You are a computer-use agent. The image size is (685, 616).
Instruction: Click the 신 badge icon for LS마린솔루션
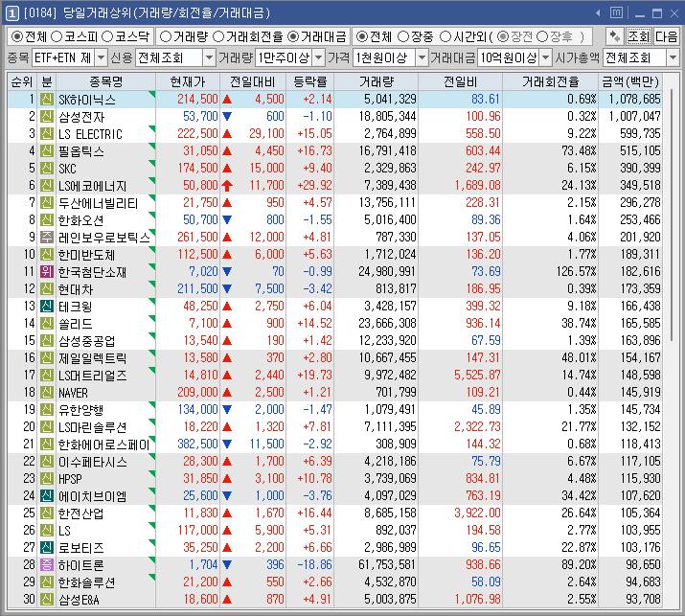click(46, 427)
